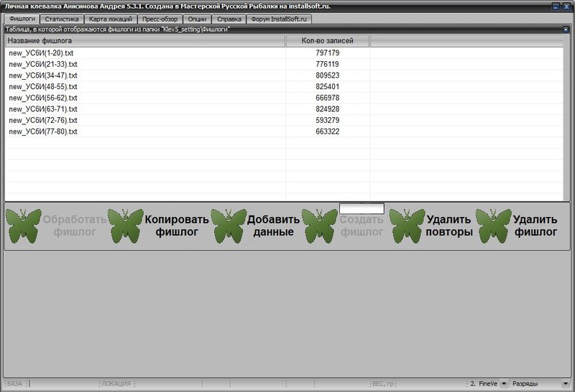Click butterfly icon beside Обработать фишлог
This screenshot has height=392, width=575.
(24, 225)
